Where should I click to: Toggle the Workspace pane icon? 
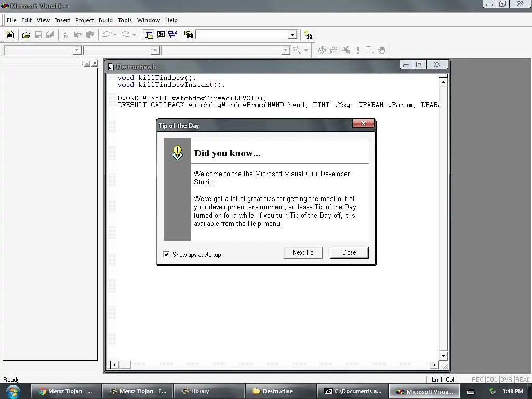click(x=149, y=35)
